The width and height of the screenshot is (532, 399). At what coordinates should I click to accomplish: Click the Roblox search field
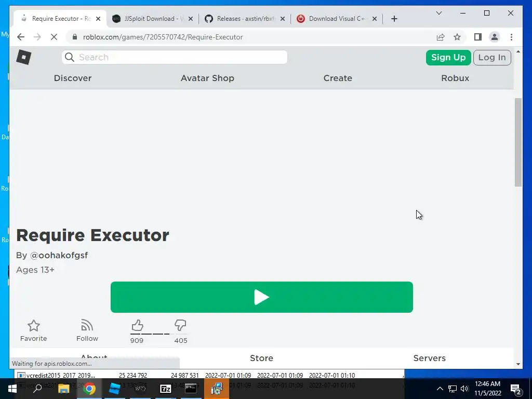175,57
